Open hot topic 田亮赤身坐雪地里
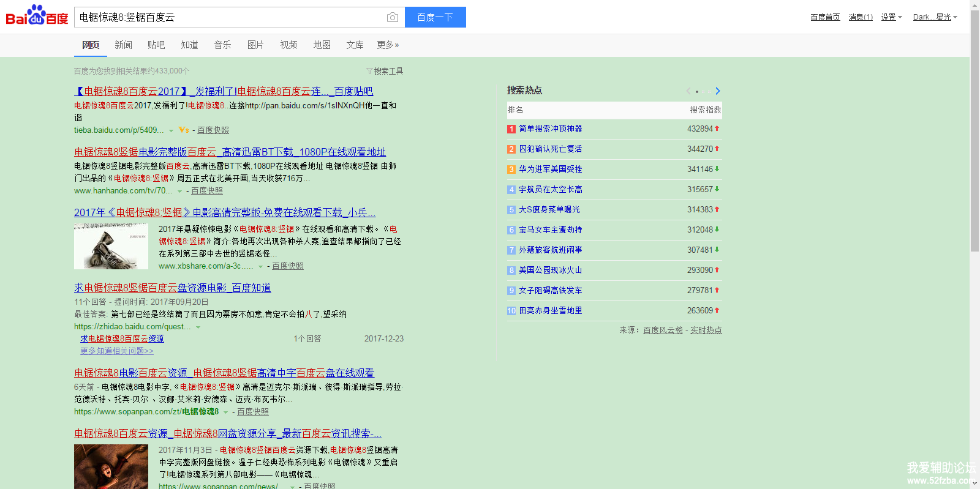This screenshot has height=489, width=980. tap(551, 310)
